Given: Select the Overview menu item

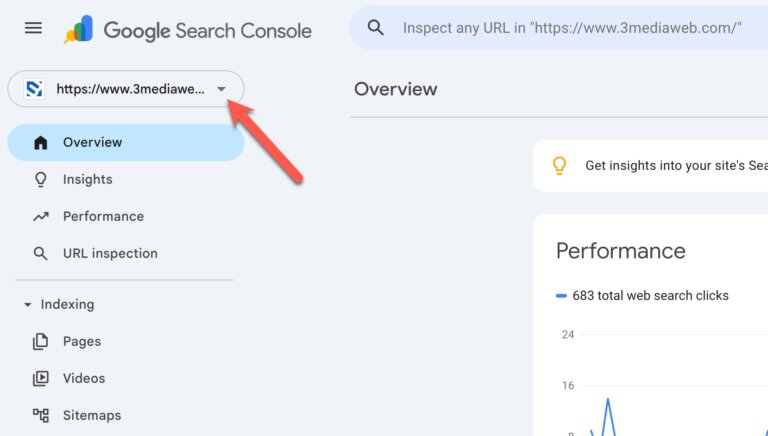Looking at the screenshot, I should tap(92, 143).
